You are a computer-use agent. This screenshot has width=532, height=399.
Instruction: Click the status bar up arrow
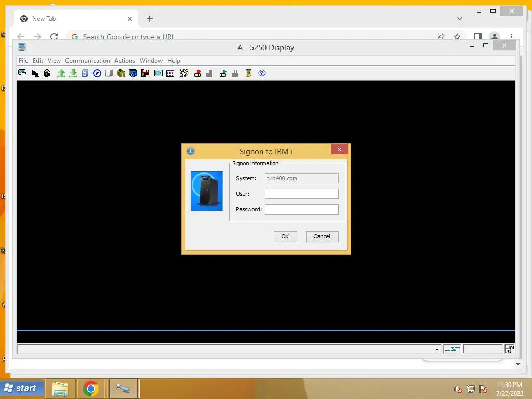[x=437, y=349]
